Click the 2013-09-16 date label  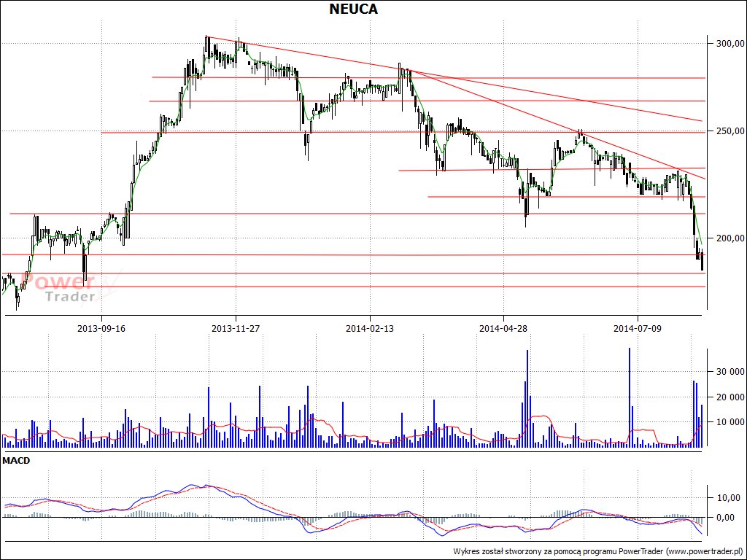tap(101, 328)
